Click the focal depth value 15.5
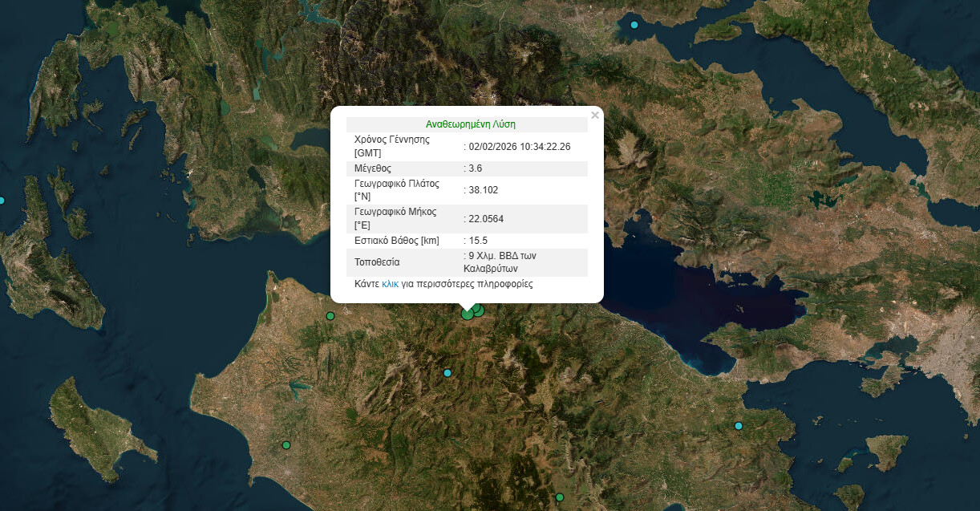980x511 pixels. [x=478, y=241]
